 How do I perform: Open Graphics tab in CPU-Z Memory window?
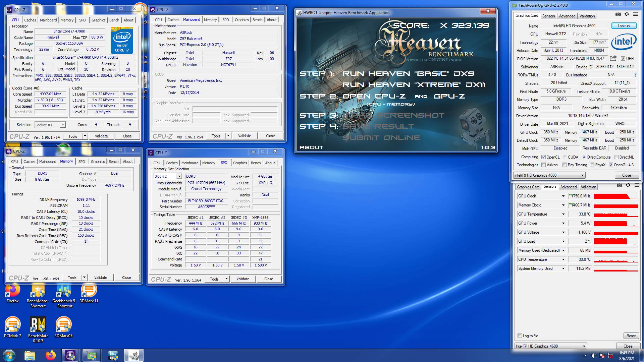[x=98, y=162]
